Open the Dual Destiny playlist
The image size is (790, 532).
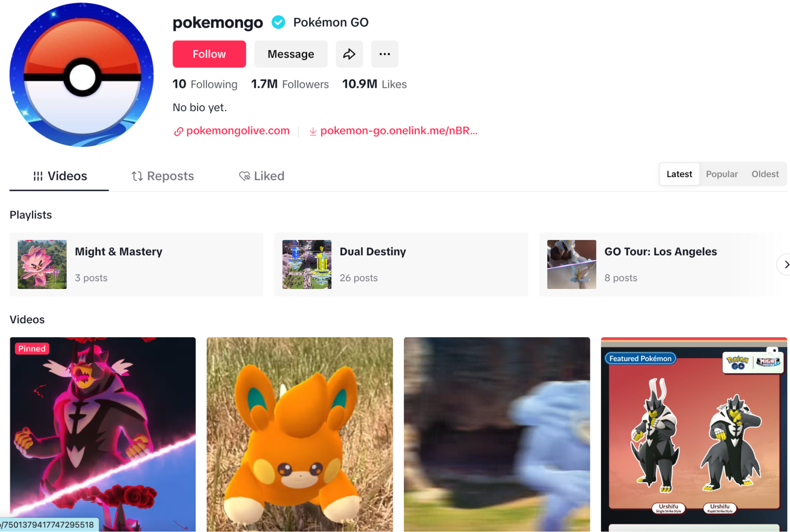click(401, 264)
